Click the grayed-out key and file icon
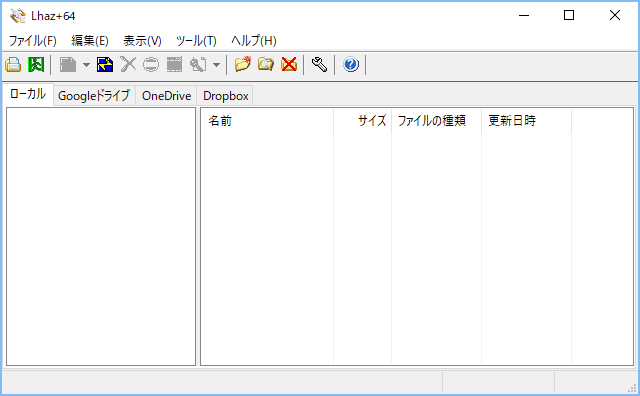This screenshot has width=640, height=396. [198, 65]
